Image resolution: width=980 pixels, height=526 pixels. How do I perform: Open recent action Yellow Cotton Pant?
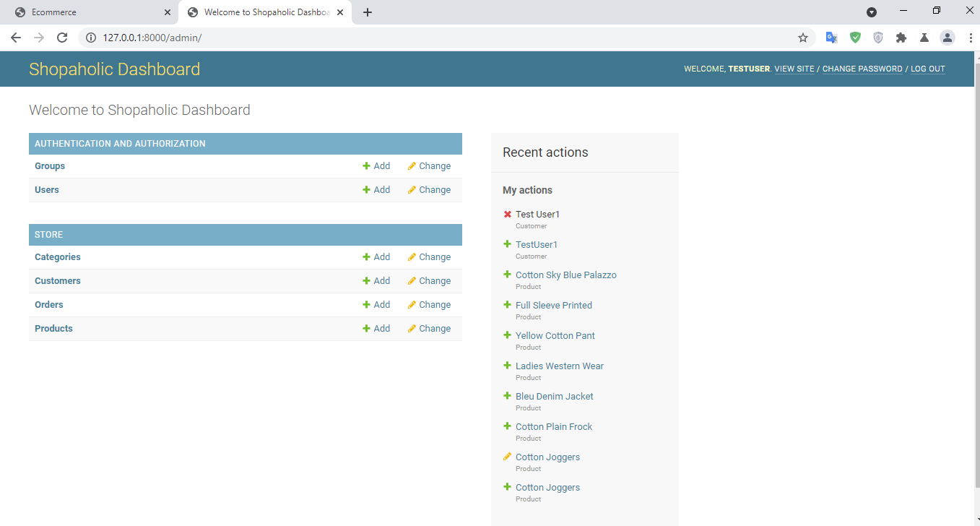(x=555, y=336)
